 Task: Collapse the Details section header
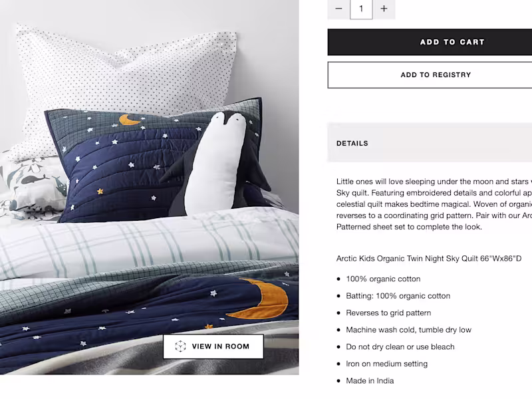coord(430,143)
